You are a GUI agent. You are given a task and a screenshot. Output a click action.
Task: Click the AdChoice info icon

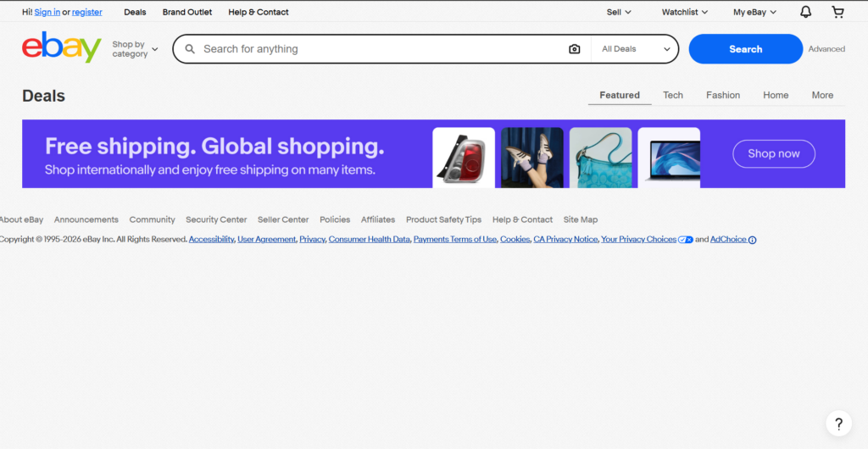753,240
